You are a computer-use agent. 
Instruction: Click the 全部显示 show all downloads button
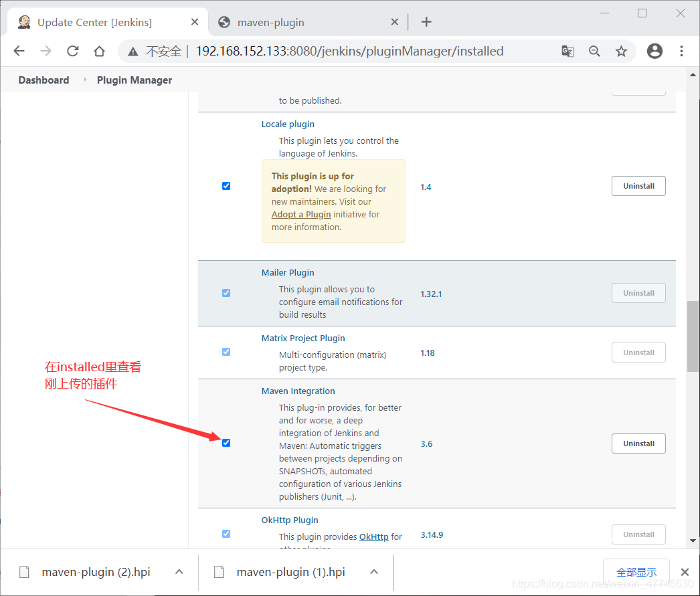636,572
